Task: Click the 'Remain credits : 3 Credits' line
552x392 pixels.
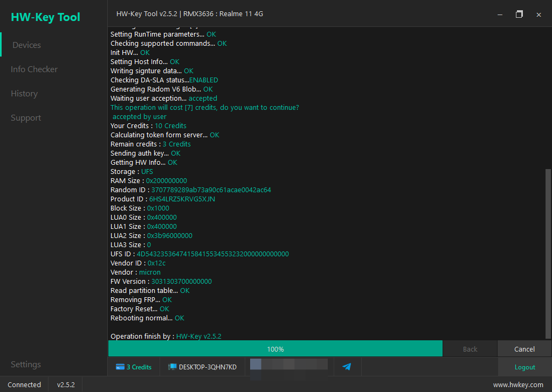Action: coord(151,144)
